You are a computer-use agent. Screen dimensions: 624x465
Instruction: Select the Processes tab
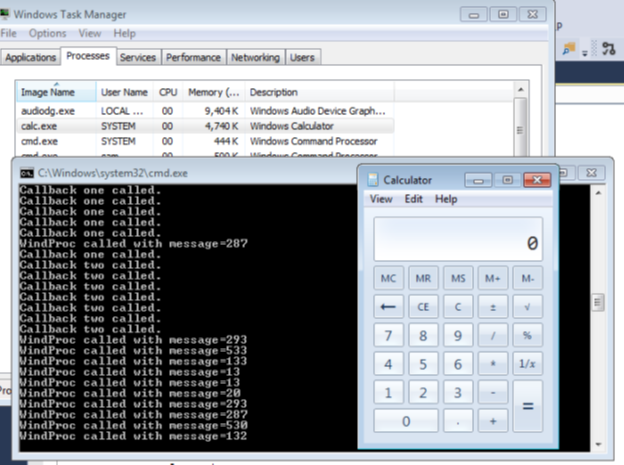coord(88,56)
